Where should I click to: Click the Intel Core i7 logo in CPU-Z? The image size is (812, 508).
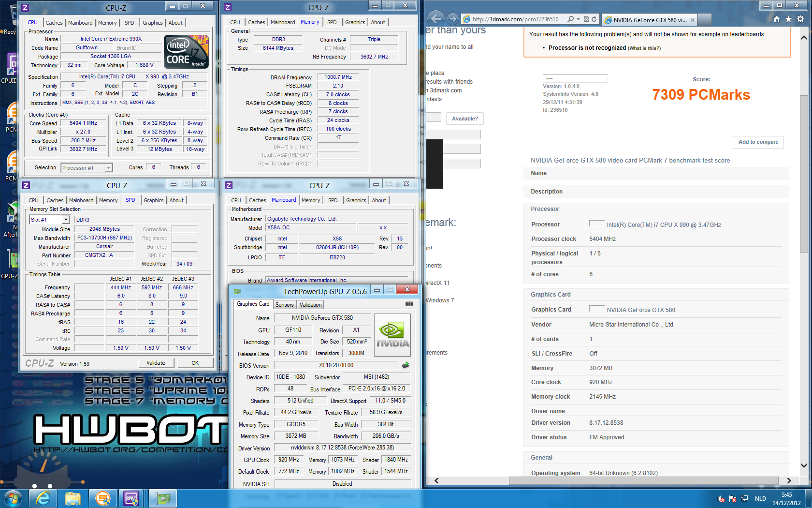pos(186,51)
